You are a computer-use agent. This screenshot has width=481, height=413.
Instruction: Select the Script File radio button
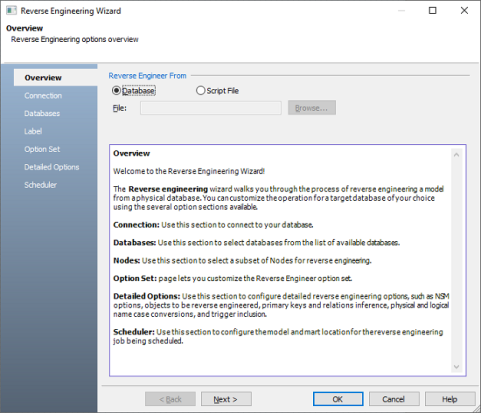(200, 90)
